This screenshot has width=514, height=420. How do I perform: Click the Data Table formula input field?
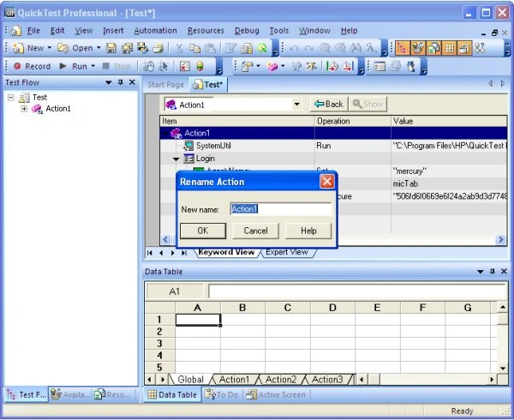tap(357, 291)
